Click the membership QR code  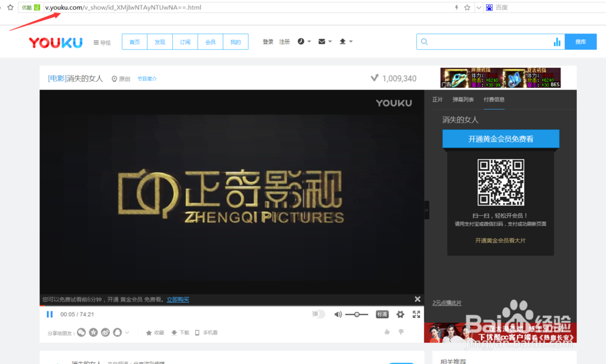501,182
